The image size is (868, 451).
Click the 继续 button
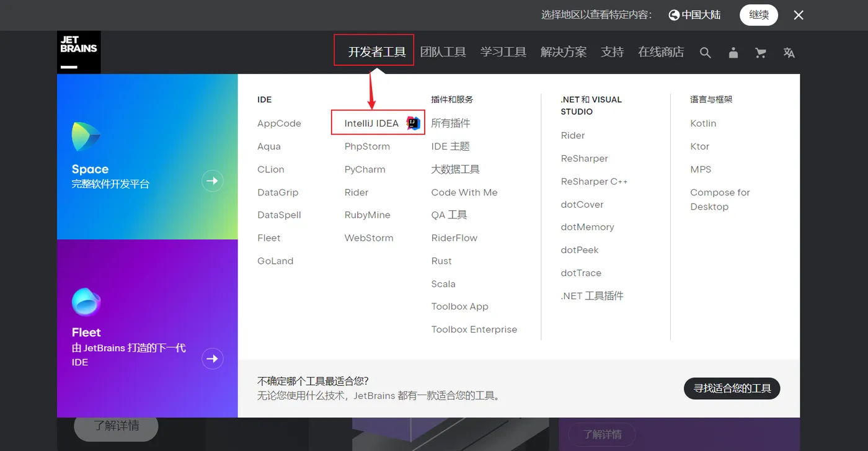pyautogui.click(x=759, y=15)
